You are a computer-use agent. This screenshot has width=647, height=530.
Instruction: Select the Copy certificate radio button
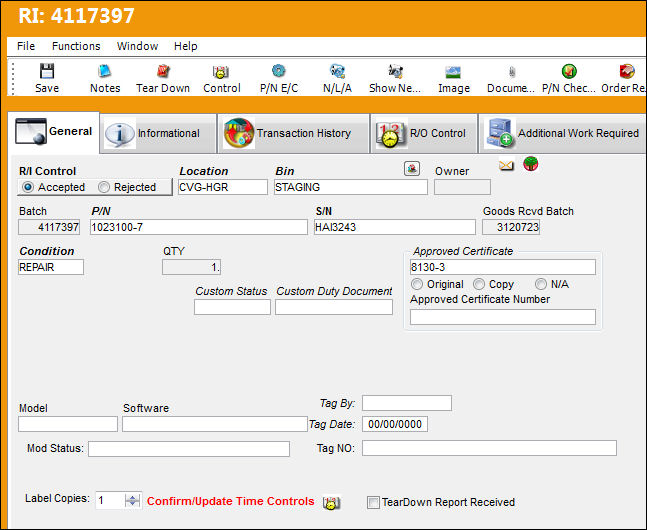point(479,284)
